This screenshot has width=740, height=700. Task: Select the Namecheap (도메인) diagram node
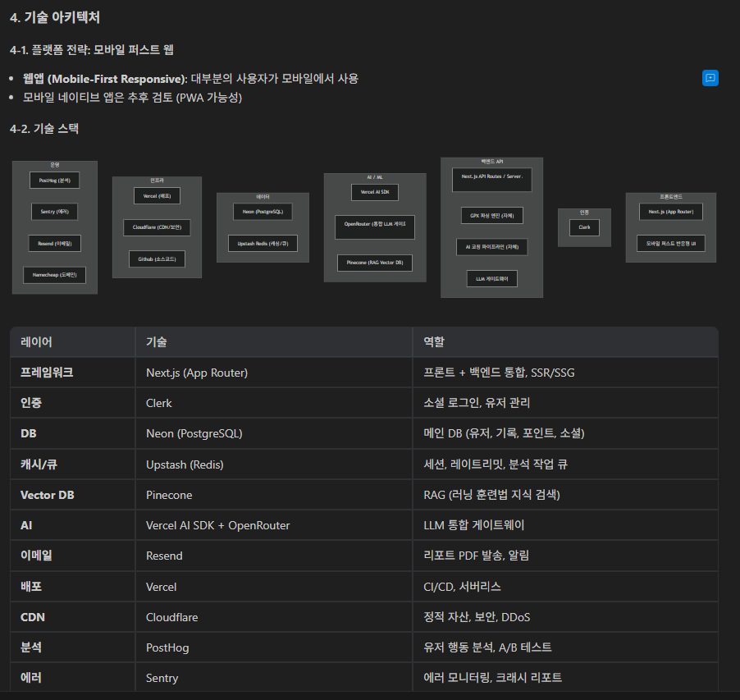pos(55,275)
